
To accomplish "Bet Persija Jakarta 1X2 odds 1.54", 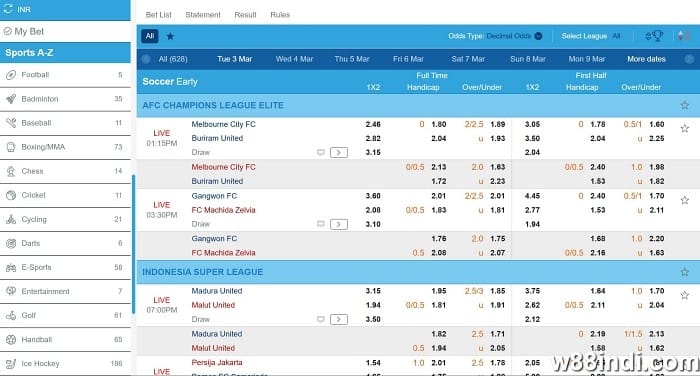I will 373,363.
